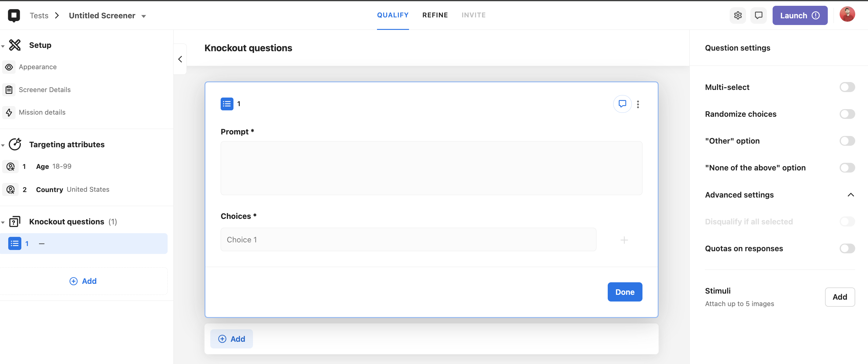Open Screener Details via its document icon

point(9,90)
